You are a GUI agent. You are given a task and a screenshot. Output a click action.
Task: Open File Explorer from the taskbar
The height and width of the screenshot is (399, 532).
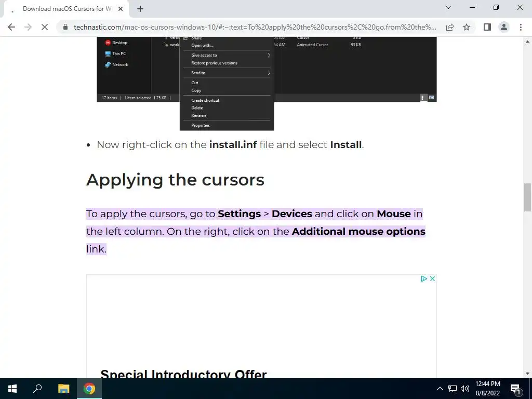pos(63,389)
